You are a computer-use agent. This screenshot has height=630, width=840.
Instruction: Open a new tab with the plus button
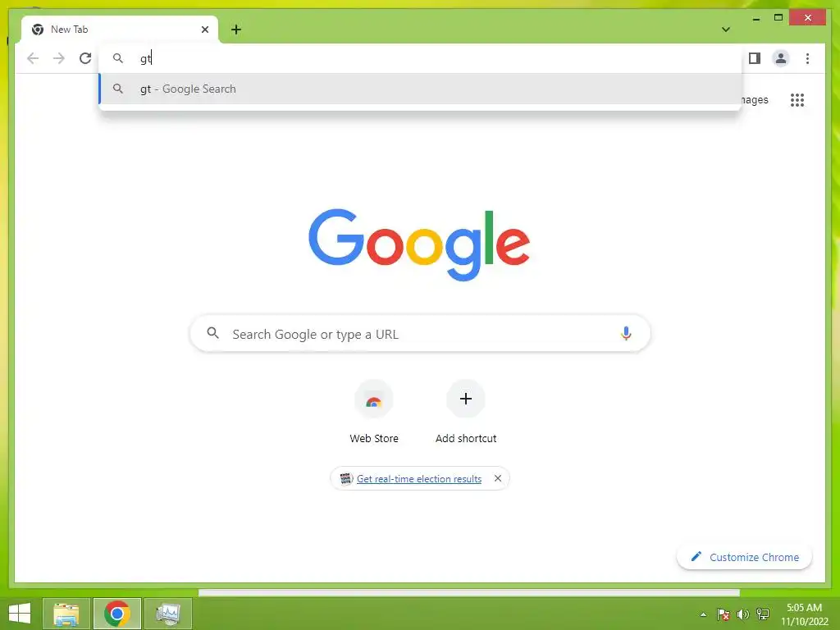(x=236, y=30)
